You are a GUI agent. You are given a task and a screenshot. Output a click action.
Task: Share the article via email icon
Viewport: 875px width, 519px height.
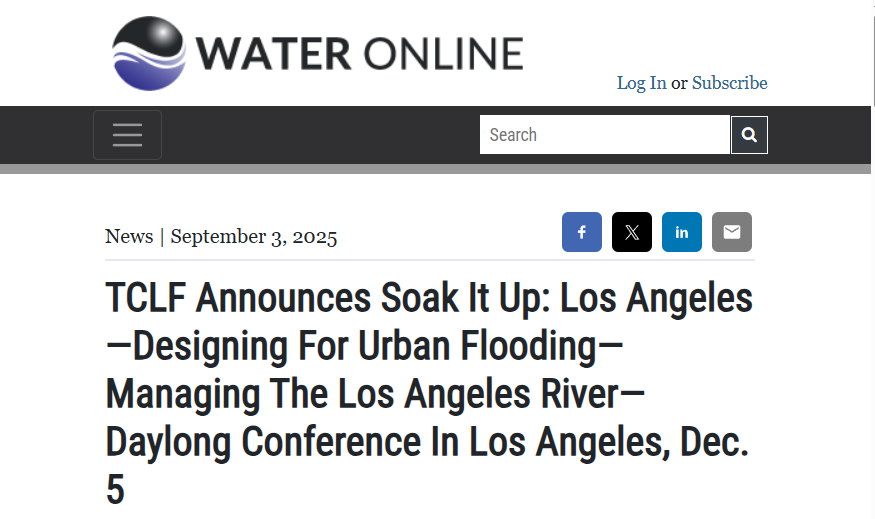[732, 232]
